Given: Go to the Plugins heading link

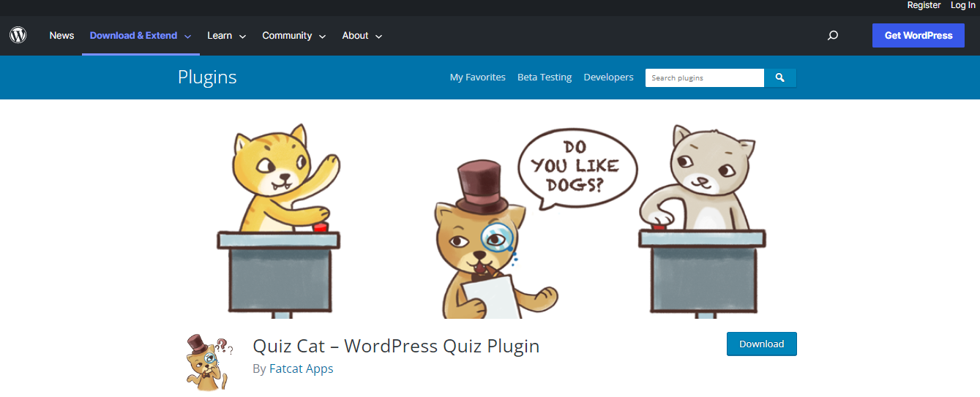Looking at the screenshot, I should point(207,77).
